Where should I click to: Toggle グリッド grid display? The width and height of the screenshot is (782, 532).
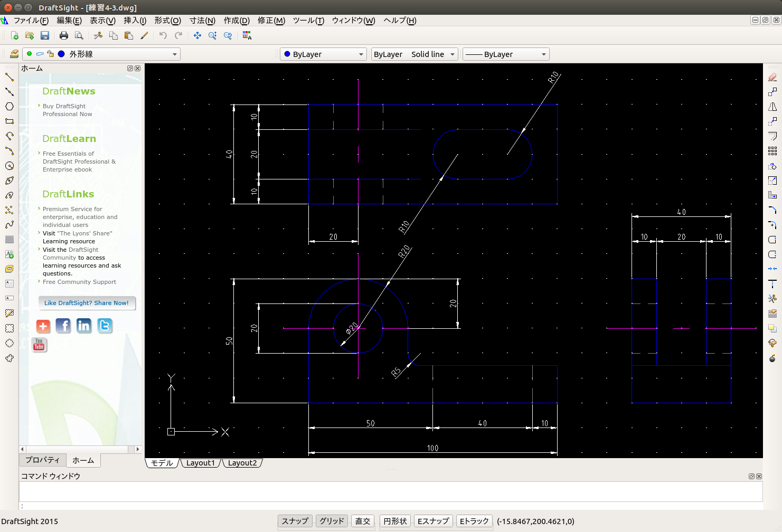[332, 521]
